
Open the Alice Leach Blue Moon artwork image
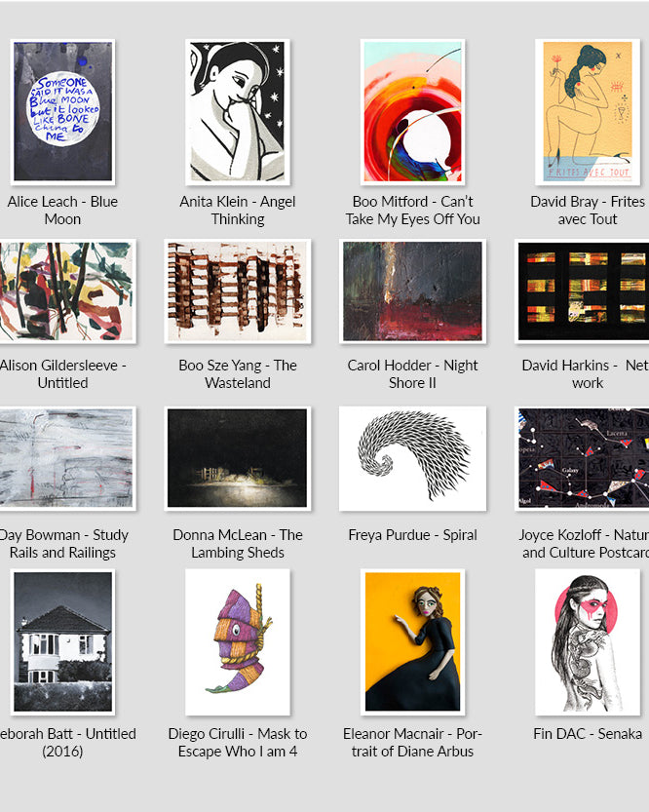pyautogui.click(x=62, y=112)
